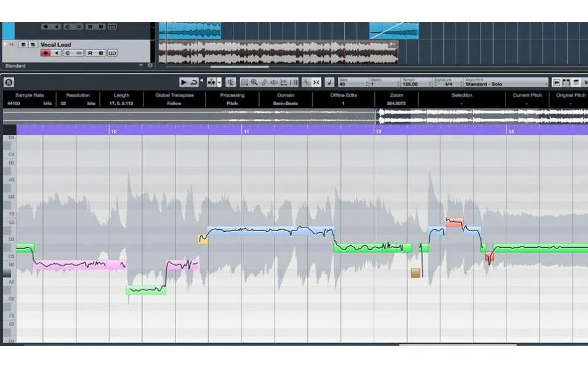
Task: Solo the Vocal Lead track
Action: pyautogui.click(x=32, y=44)
